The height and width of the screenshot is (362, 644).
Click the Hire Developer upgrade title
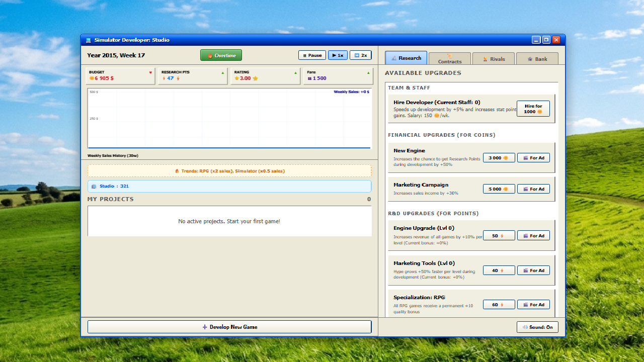[x=437, y=103]
